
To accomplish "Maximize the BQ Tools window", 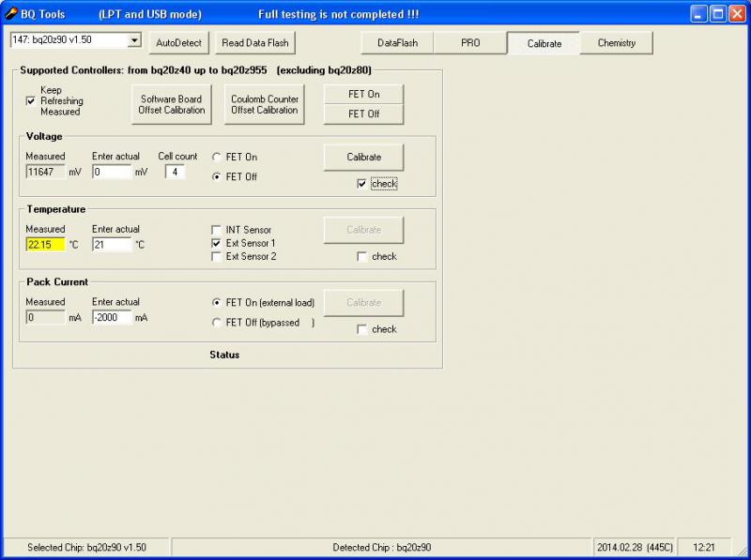I will point(717,14).
